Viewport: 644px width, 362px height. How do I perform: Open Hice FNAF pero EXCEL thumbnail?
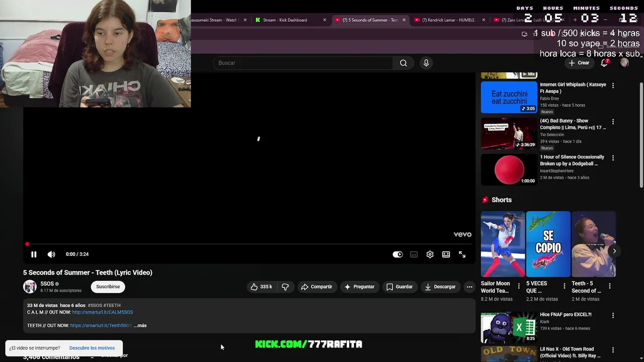click(x=509, y=327)
